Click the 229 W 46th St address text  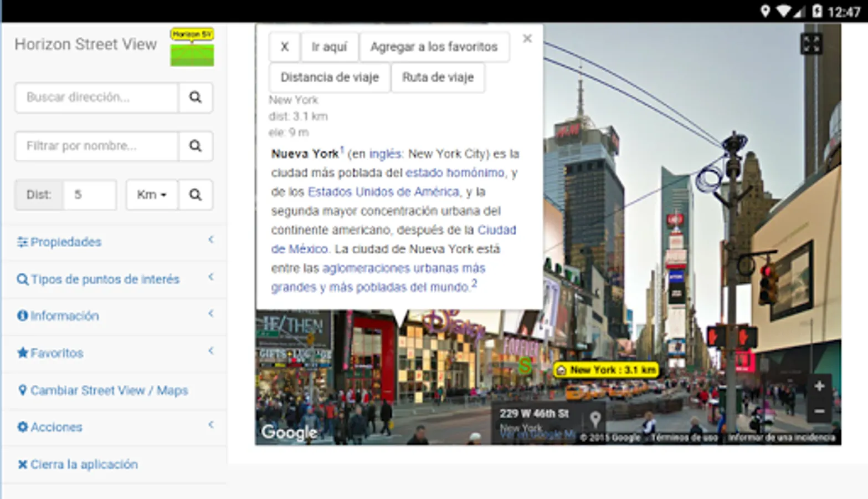coord(534,414)
